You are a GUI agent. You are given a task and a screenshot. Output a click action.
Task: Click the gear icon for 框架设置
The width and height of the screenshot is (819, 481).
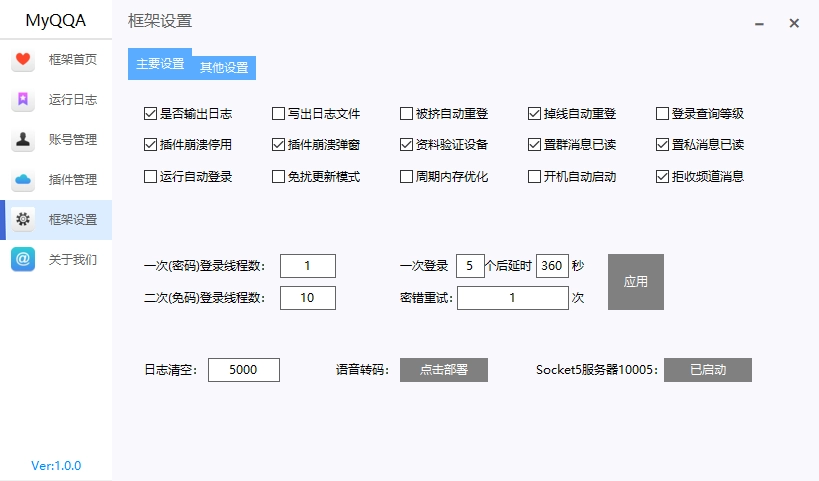[24, 220]
